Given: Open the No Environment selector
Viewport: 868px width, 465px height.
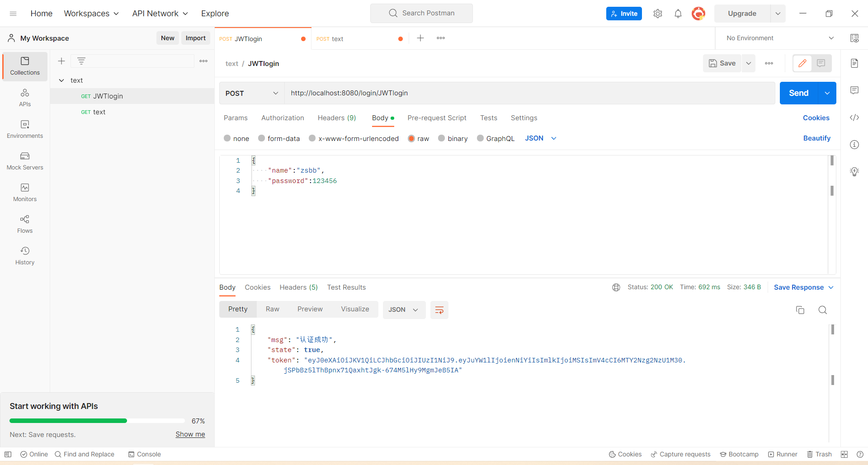Looking at the screenshot, I should pos(780,38).
